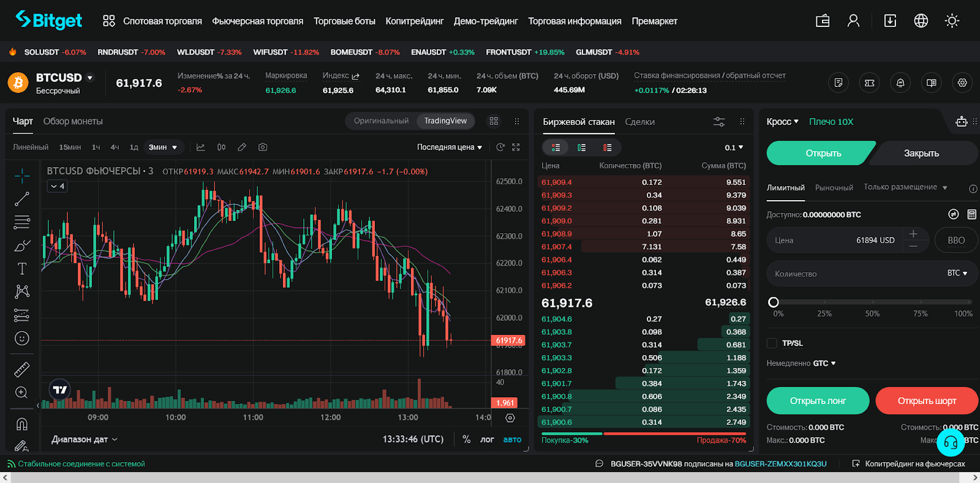980x483 pixels.
Task: Open the app download icon
Action: point(890,21)
